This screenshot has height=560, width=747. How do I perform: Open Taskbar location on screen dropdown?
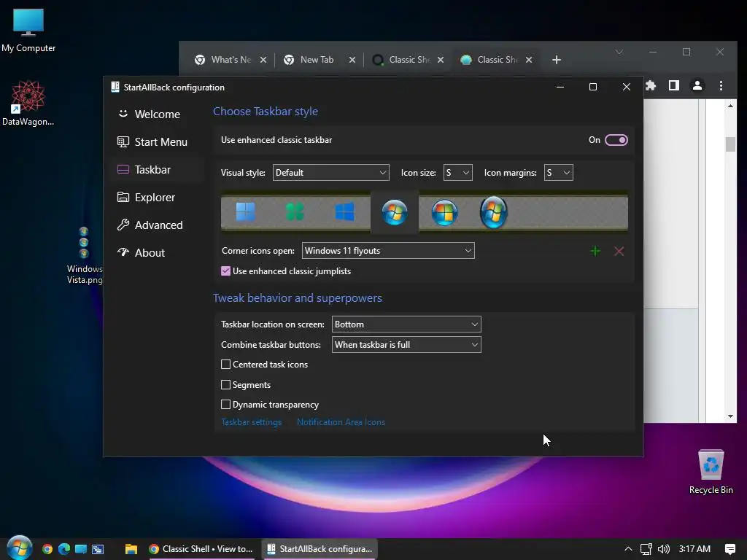click(x=406, y=324)
